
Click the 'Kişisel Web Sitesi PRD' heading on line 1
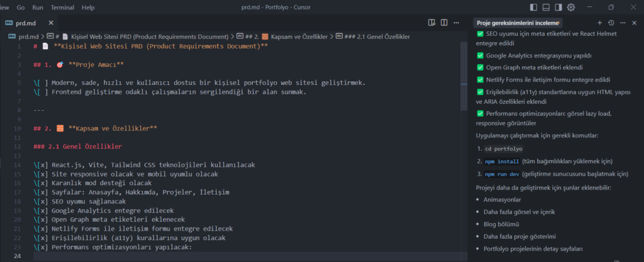click(x=160, y=46)
